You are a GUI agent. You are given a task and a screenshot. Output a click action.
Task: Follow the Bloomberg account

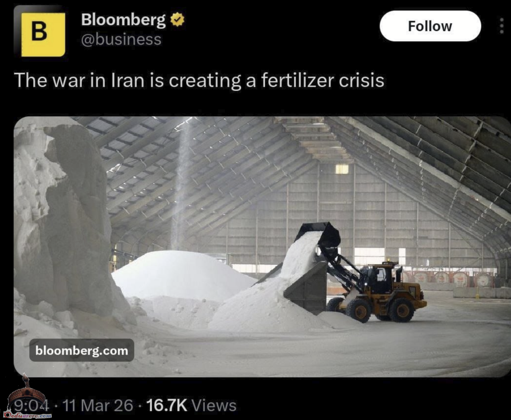click(x=430, y=26)
